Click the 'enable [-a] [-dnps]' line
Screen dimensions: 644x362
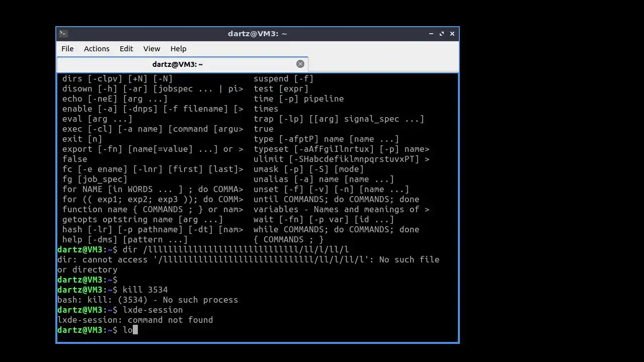point(153,109)
